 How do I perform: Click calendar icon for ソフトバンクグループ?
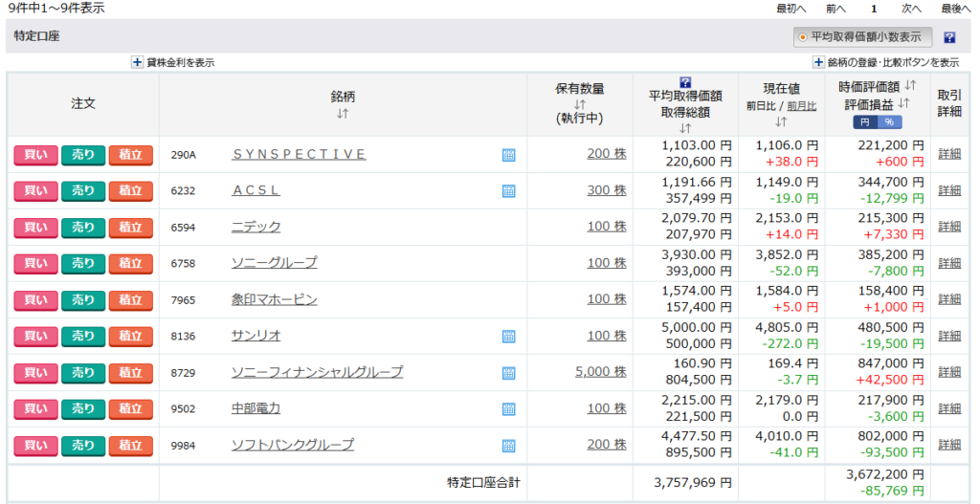tap(508, 446)
